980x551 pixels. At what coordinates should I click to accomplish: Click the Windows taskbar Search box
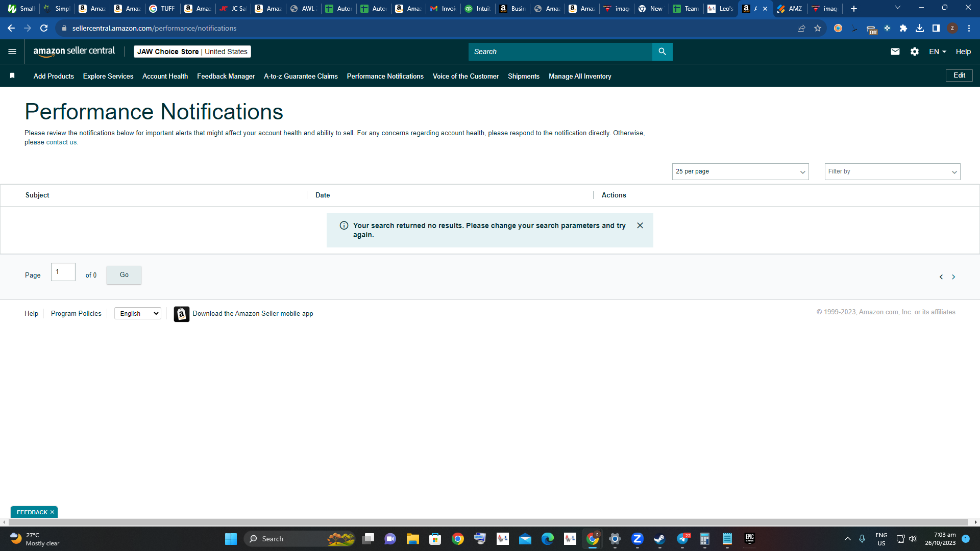click(x=300, y=539)
